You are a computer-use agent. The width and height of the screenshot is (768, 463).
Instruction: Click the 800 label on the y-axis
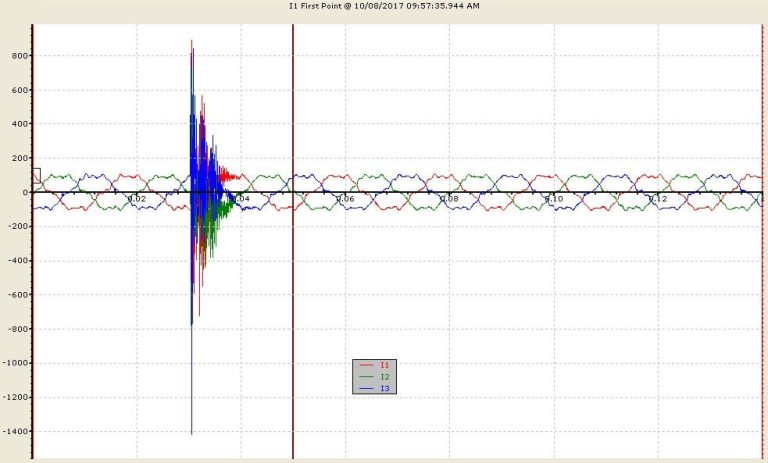tap(20, 56)
